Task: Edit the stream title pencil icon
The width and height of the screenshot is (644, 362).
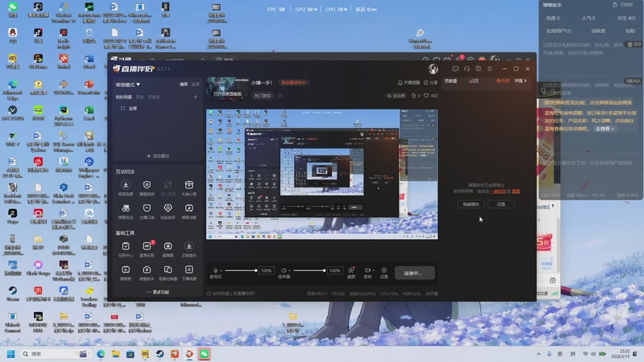Action: (280, 96)
